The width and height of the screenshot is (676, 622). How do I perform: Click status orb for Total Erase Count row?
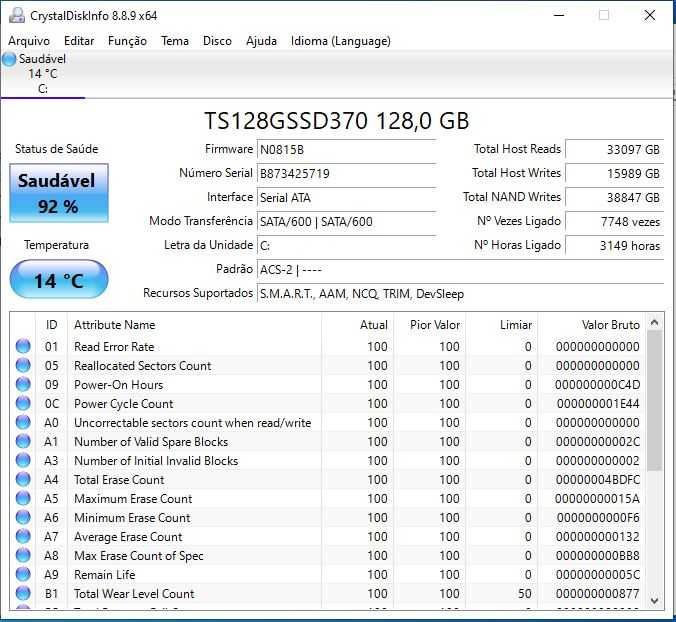tap(23, 479)
